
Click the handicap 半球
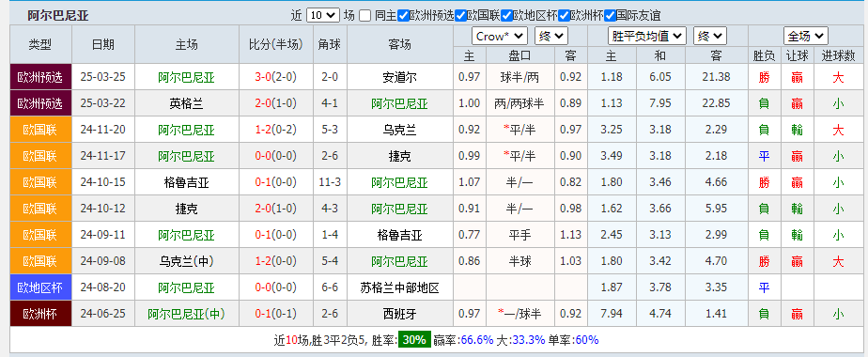pos(519,261)
